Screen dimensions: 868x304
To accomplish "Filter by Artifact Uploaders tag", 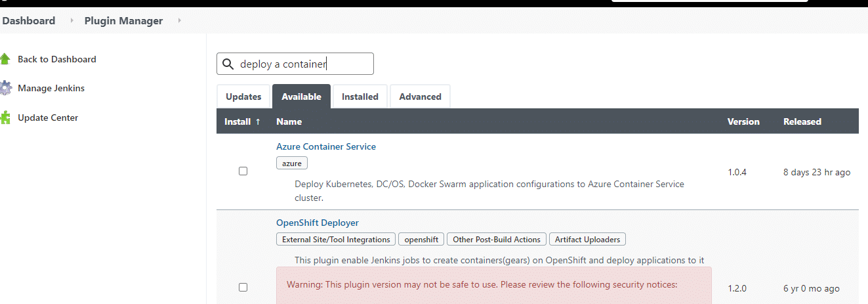I will (x=587, y=240).
